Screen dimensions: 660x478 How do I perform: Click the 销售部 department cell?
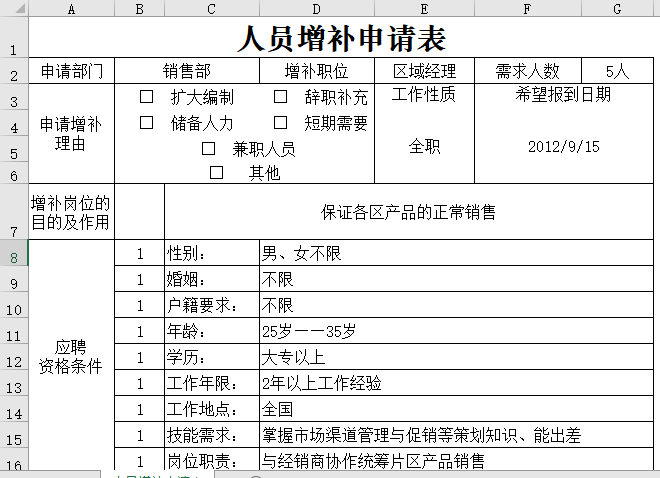click(187, 72)
